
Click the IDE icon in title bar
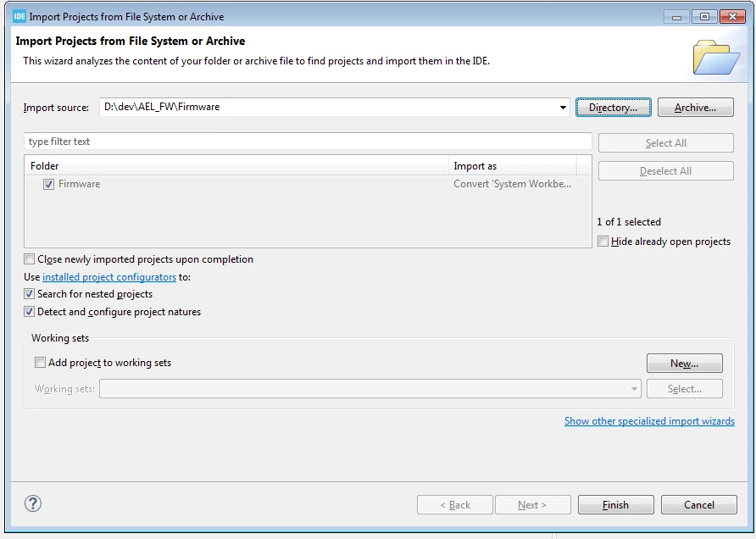[19, 16]
